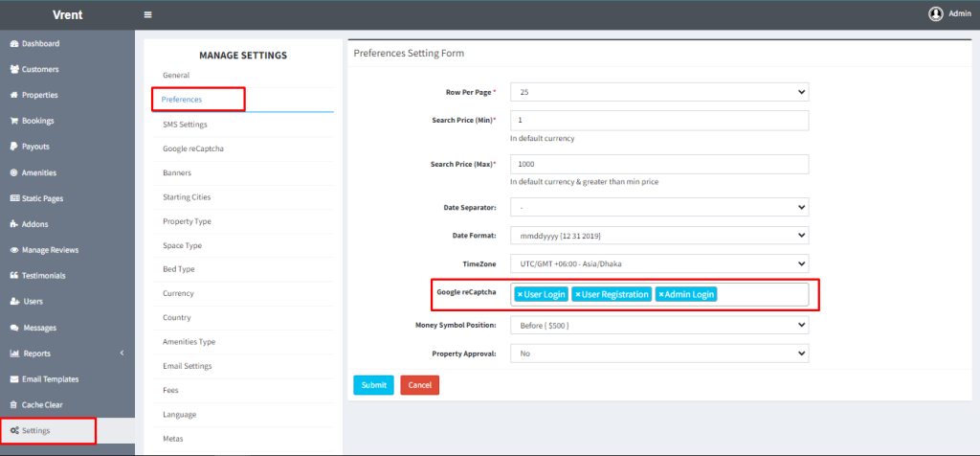
Task: Remove the User Registration reCaptcha tag
Action: click(x=577, y=295)
